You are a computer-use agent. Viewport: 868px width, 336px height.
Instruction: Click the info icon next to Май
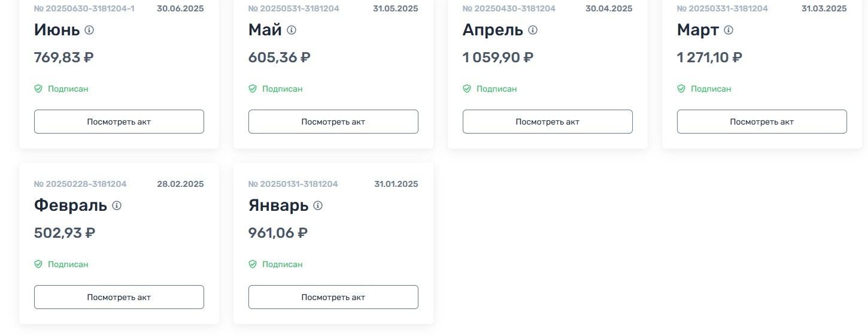pyautogui.click(x=292, y=30)
